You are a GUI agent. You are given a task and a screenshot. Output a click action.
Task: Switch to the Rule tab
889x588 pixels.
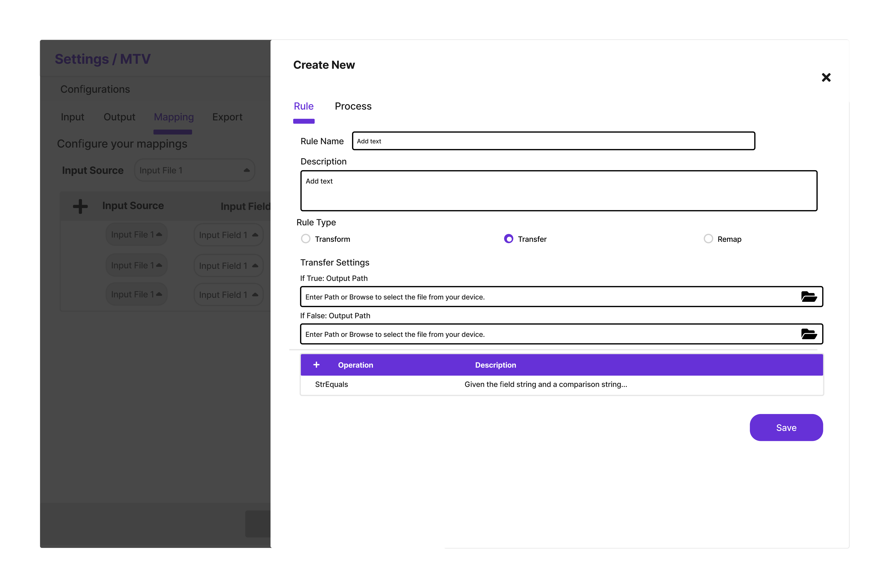[304, 106]
